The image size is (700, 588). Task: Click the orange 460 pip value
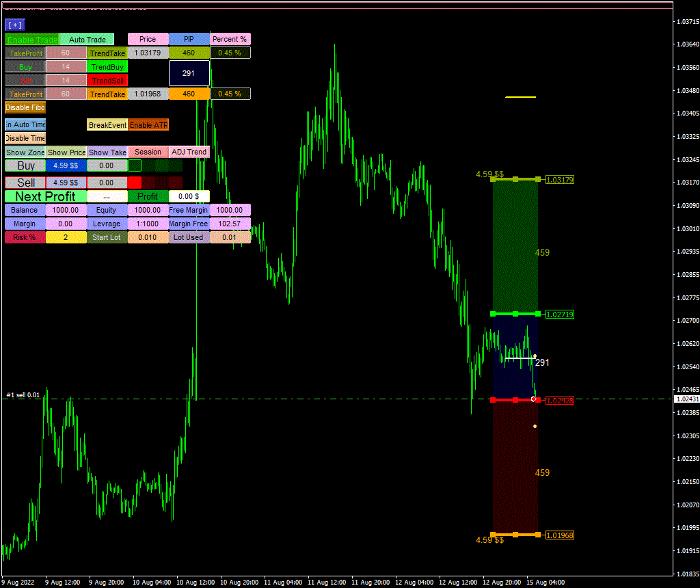click(189, 94)
